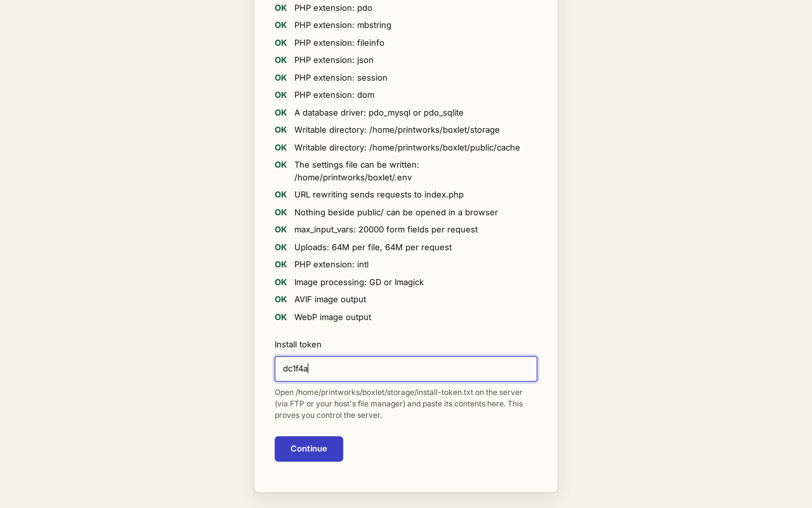Click the Continue button
Image resolution: width=812 pixels, height=508 pixels.
309,449
